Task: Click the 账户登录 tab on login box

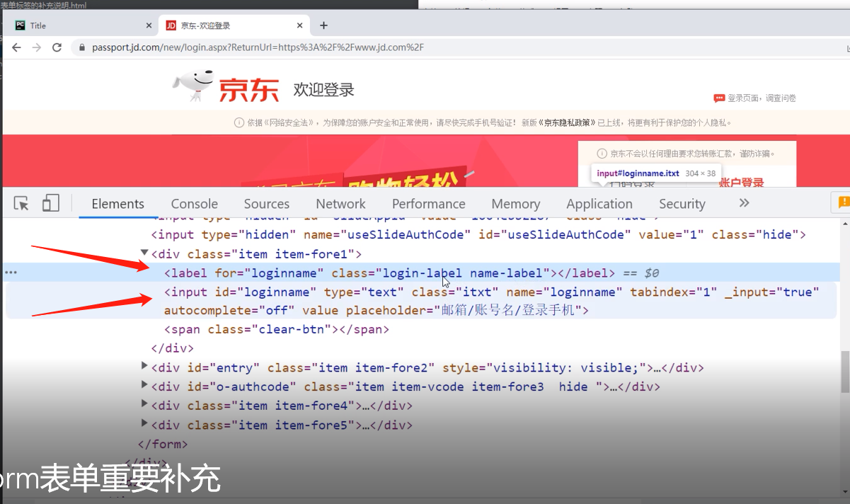Action: click(x=742, y=183)
